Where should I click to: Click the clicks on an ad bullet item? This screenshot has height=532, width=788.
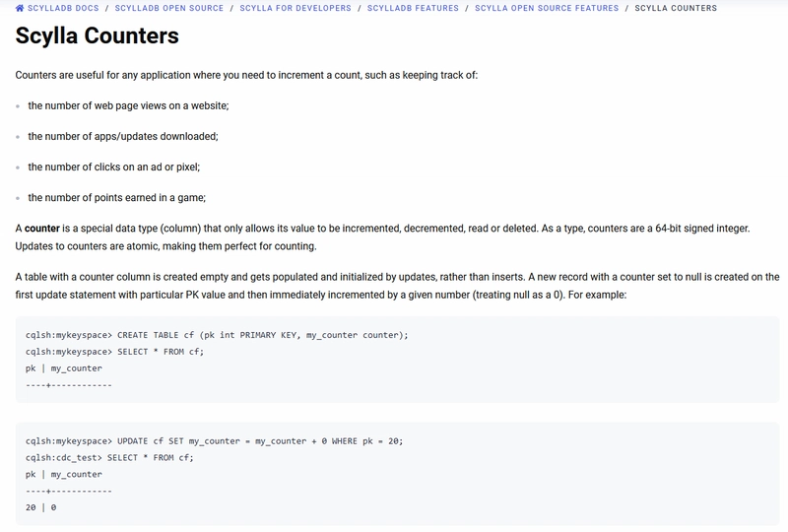click(x=113, y=166)
